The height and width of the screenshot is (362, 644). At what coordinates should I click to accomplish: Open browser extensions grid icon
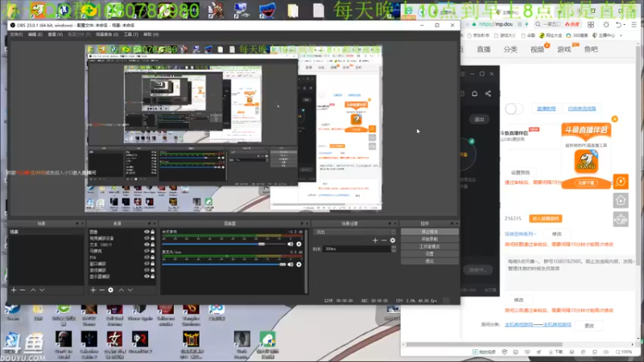click(591, 25)
